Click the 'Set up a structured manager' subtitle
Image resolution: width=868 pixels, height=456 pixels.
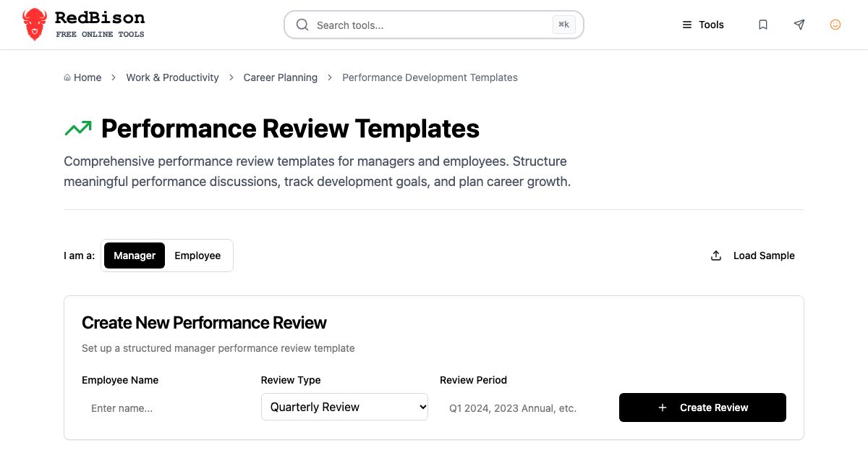tap(218, 348)
